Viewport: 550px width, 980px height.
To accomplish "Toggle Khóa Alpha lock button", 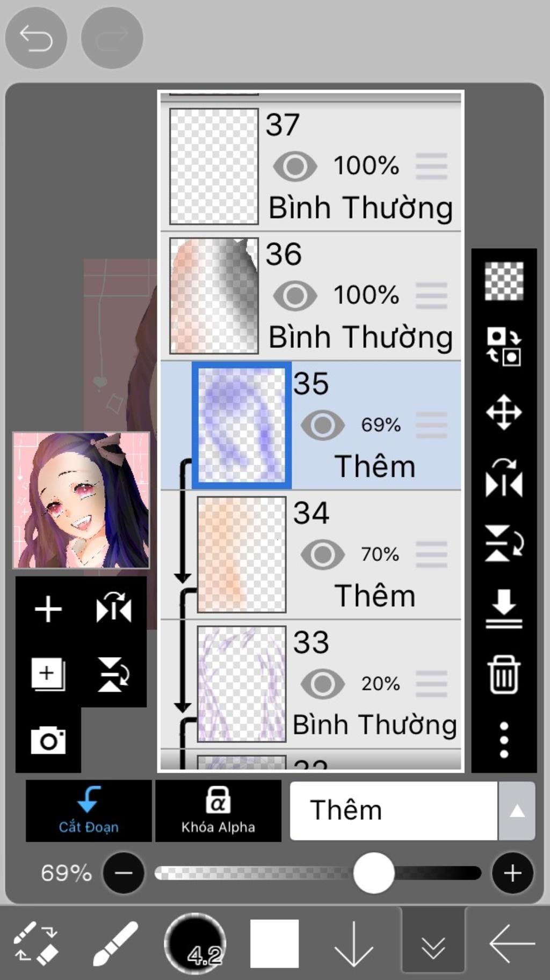I will (218, 810).
